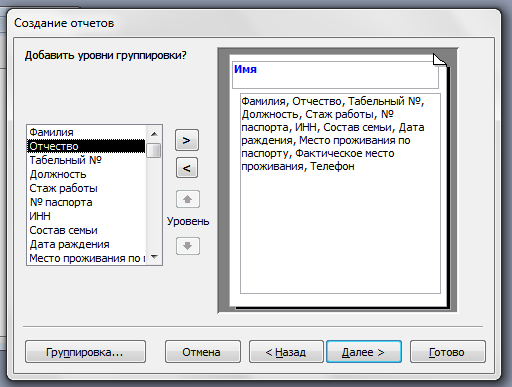Click field list scroll down arrow
Viewport: 512px width, 387px height.
tap(154, 256)
